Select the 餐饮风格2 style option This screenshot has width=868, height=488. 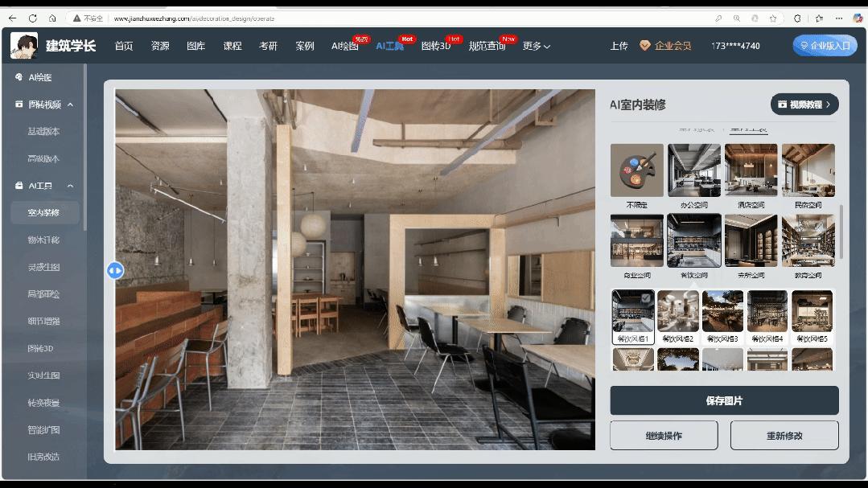pyautogui.click(x=678, y=317)
